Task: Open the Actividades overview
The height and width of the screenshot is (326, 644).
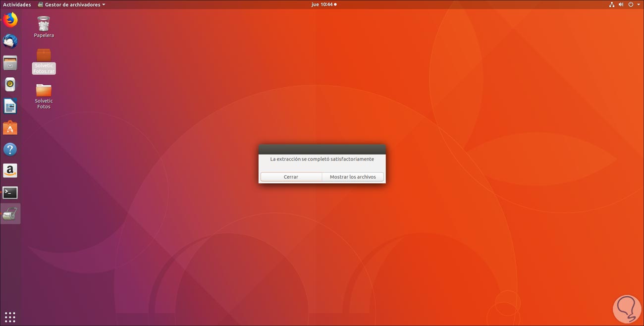Action: (17, 4)
